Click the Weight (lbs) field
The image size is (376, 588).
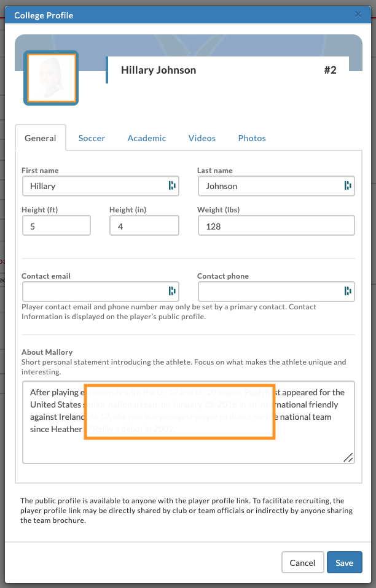pos(276,225)
